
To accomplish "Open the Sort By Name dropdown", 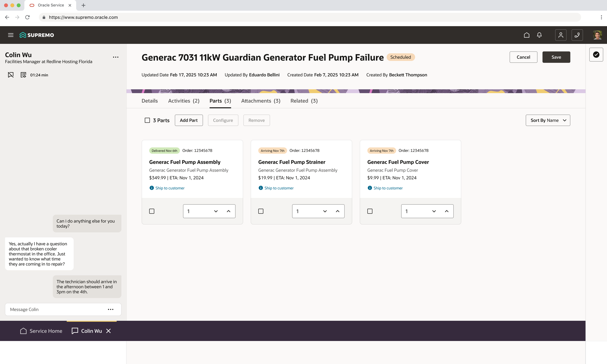I will coord(548,121).
